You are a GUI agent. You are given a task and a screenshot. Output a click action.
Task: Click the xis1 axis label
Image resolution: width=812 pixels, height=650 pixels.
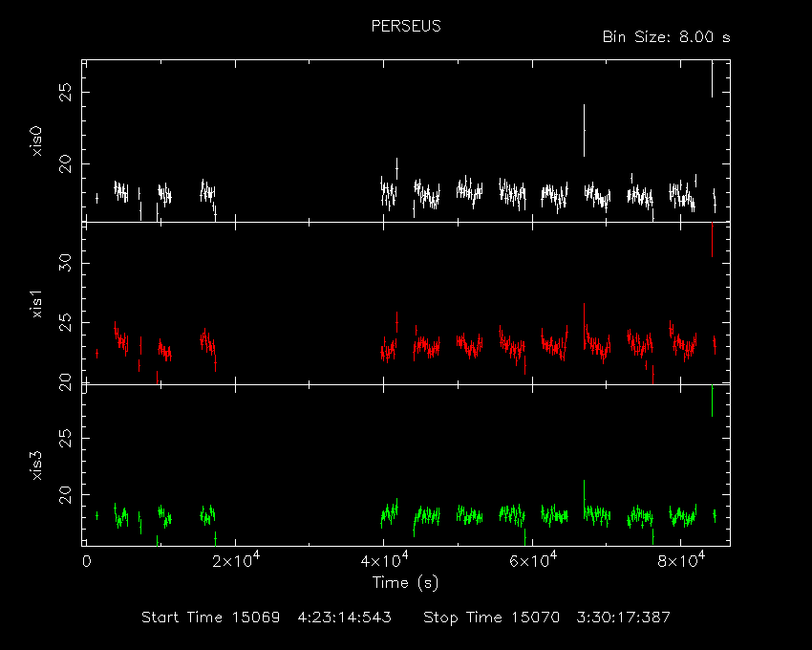[x=36, y=304]
